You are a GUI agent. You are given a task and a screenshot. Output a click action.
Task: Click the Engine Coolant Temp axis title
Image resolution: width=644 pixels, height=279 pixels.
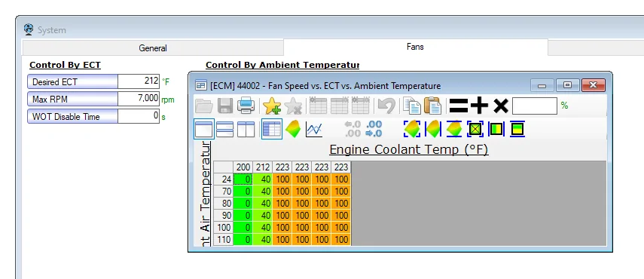(409, 149)
